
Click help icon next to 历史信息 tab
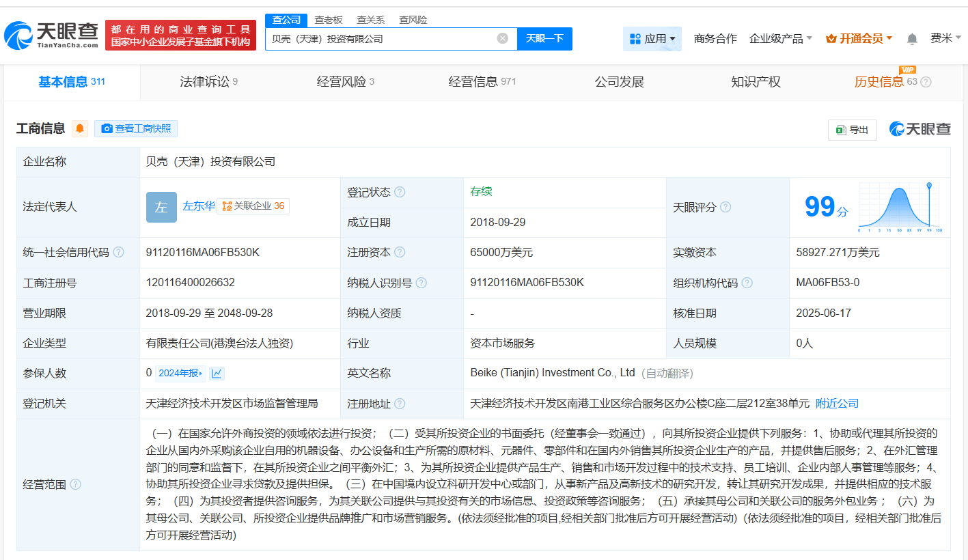pyautogui.click(x=926, y=82)
